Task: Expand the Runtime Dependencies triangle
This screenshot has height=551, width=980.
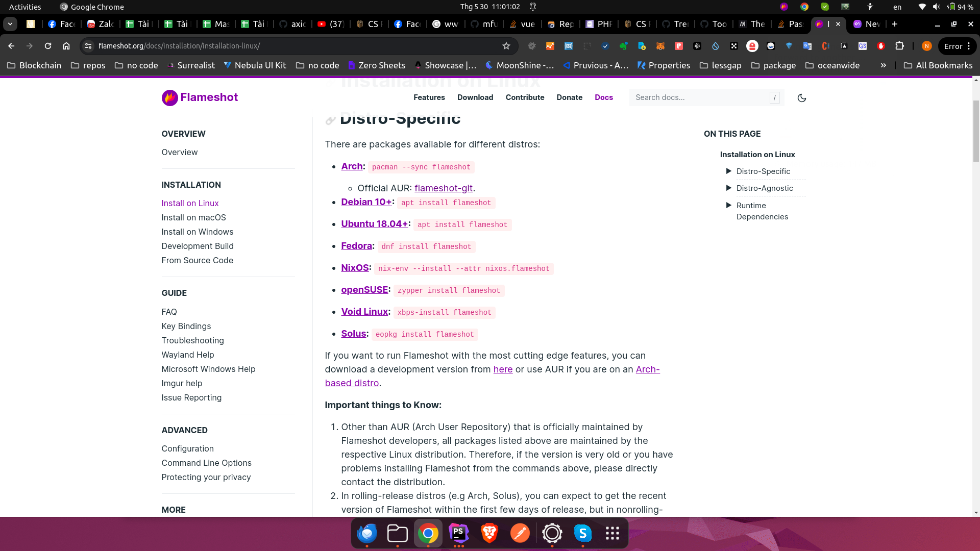Action: click(729, 205)
